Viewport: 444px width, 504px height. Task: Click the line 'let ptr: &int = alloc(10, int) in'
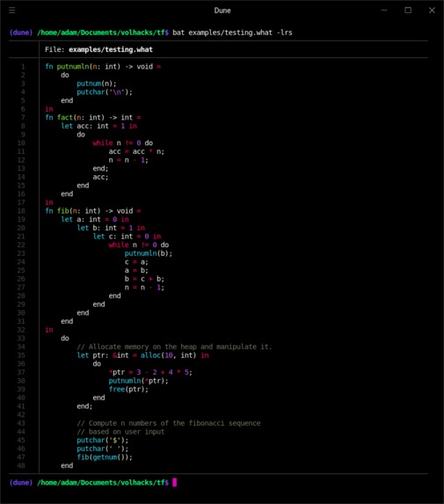(x=143, y=355)
